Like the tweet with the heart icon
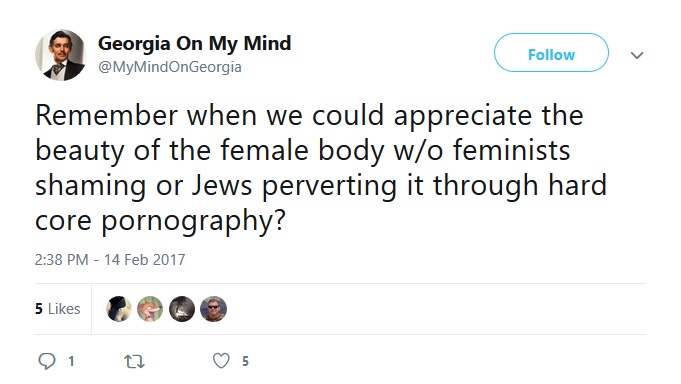Viewport: 681px width, 384px height. [x=221, y=361]
